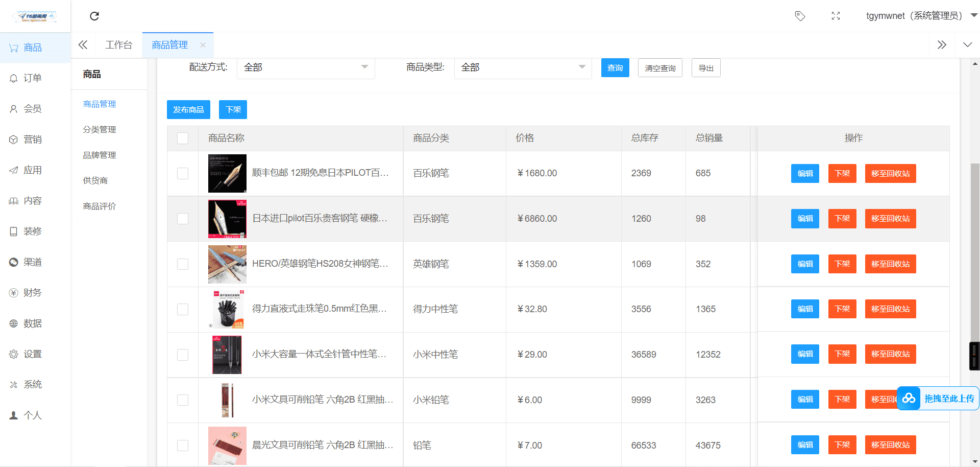Viewport: 980px width, 467px height.
Task: Open the 商品类型 dropdown
Action: point(523,67)
